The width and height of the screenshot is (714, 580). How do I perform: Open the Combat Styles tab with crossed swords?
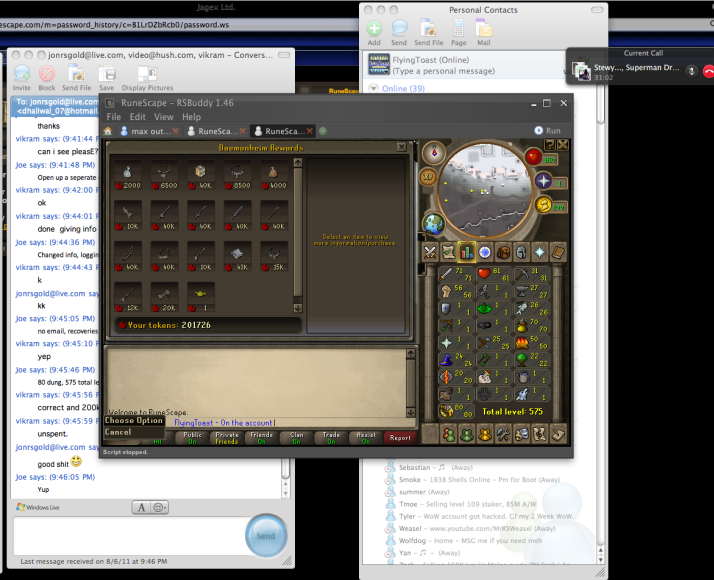429,252
